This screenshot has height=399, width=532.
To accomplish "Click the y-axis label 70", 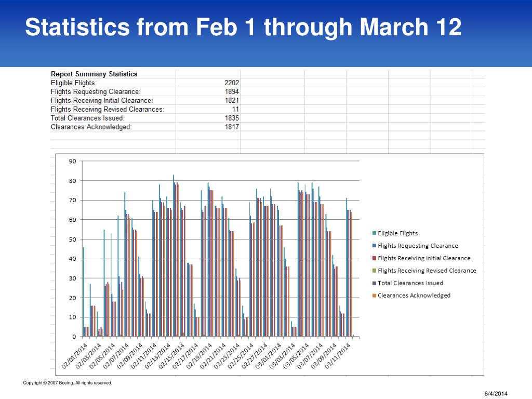I will point(73,200).
